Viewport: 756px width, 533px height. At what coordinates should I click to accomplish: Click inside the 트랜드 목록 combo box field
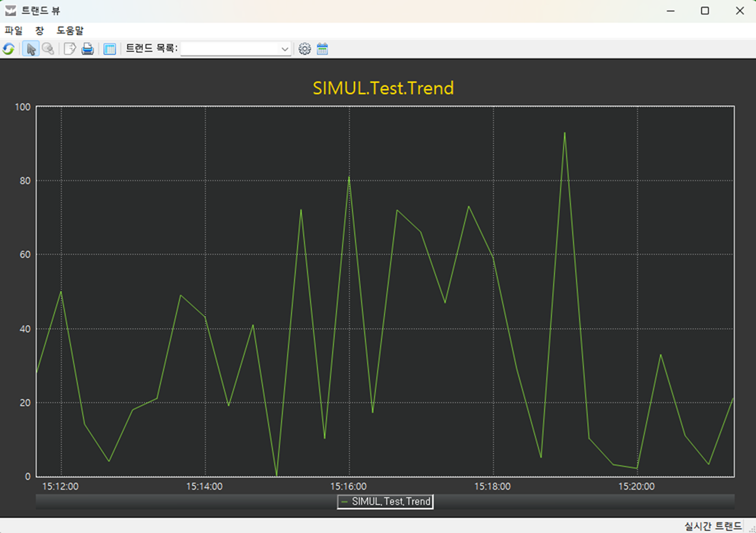point(229,49)
